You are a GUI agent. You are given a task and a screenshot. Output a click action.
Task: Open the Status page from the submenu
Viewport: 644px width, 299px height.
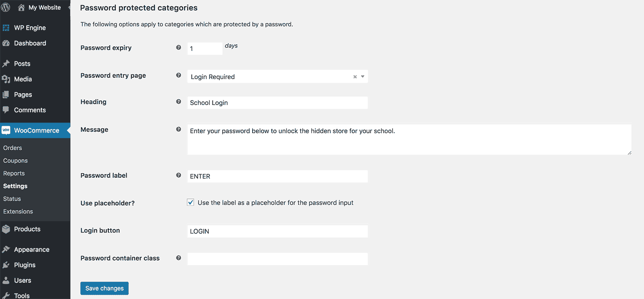[11, 199]
